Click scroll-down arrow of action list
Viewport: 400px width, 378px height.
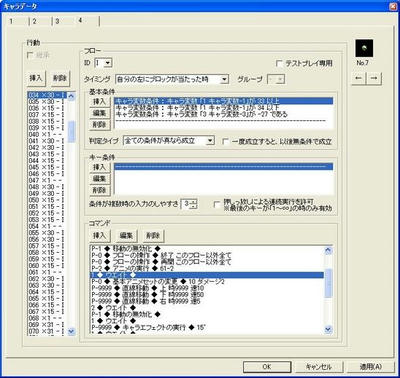click(x=71, y=331)
